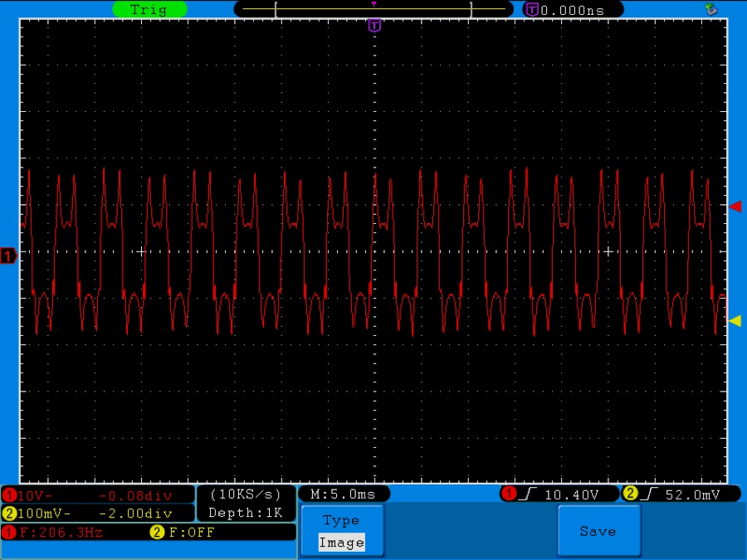The image size is (747, 560).
Task: Click the M:5.0ms timebase readout
Action: click(x=343, y=494)
